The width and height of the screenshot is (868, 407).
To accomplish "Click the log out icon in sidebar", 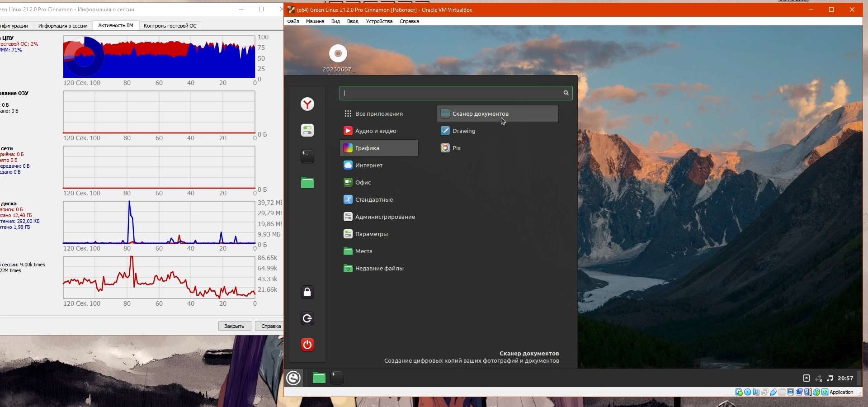I will [307, 318].
